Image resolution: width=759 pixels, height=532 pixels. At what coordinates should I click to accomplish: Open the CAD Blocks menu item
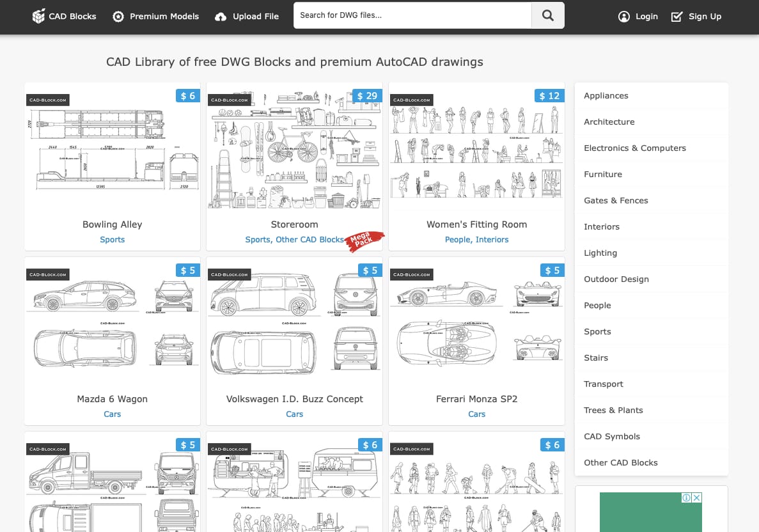[x=65, y=17]
